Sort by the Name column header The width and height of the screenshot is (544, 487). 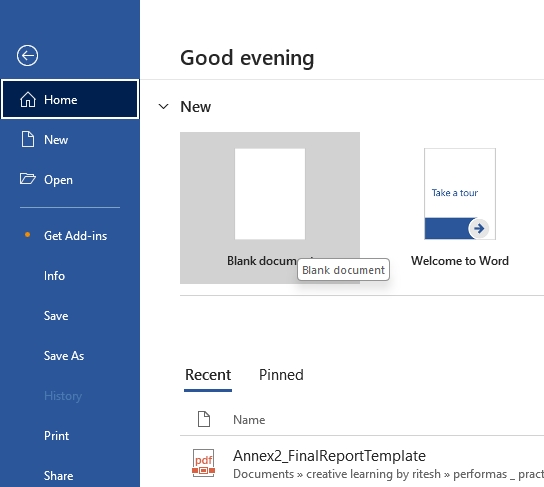[249, 420]
